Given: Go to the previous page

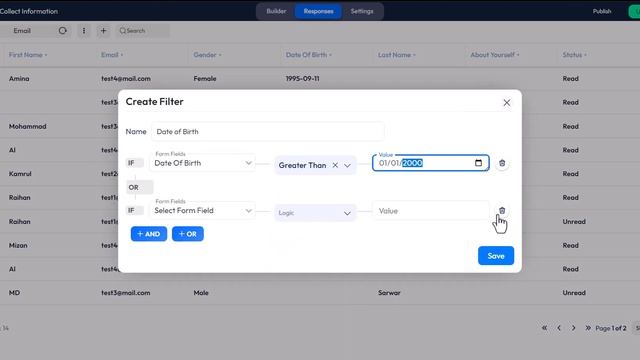Looking at the screenshot, I should pyautogui.click(x=559, y=328).
